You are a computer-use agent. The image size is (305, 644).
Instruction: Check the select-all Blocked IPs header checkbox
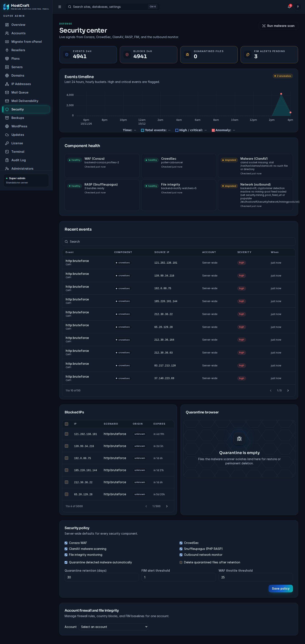(x=67, y=424)
